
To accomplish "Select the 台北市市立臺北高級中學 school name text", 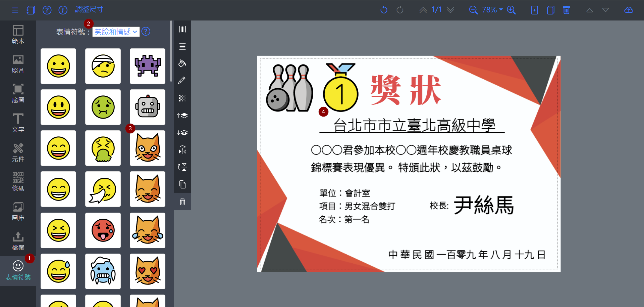I will (x=412, y=126).
